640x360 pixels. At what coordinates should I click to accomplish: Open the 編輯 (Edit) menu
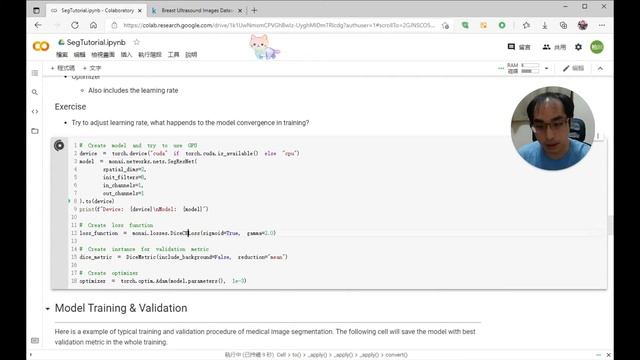[80, 55]
